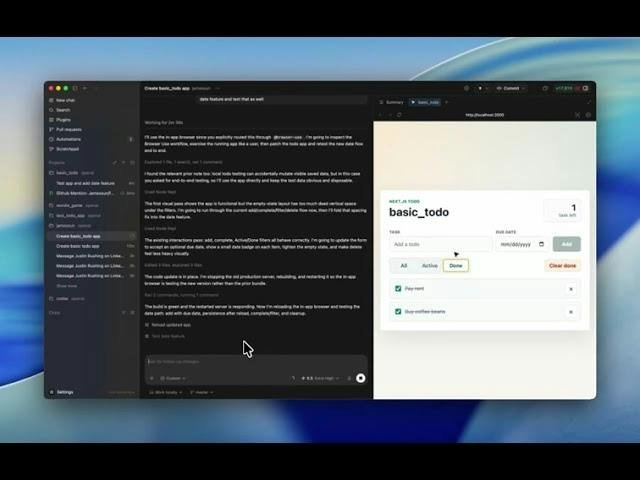
Task: Click the stop button in chat composer
Action: (x=360, y=378)
